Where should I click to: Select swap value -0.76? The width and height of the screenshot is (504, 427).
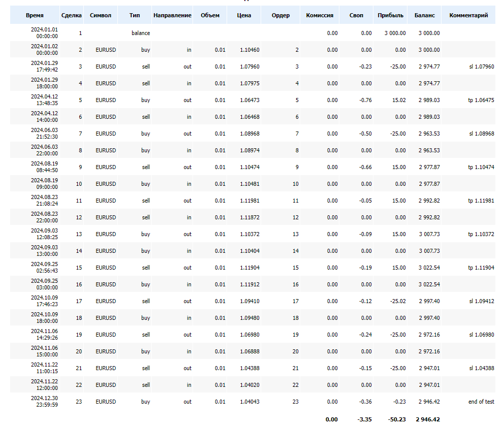(x=365, y=100)
